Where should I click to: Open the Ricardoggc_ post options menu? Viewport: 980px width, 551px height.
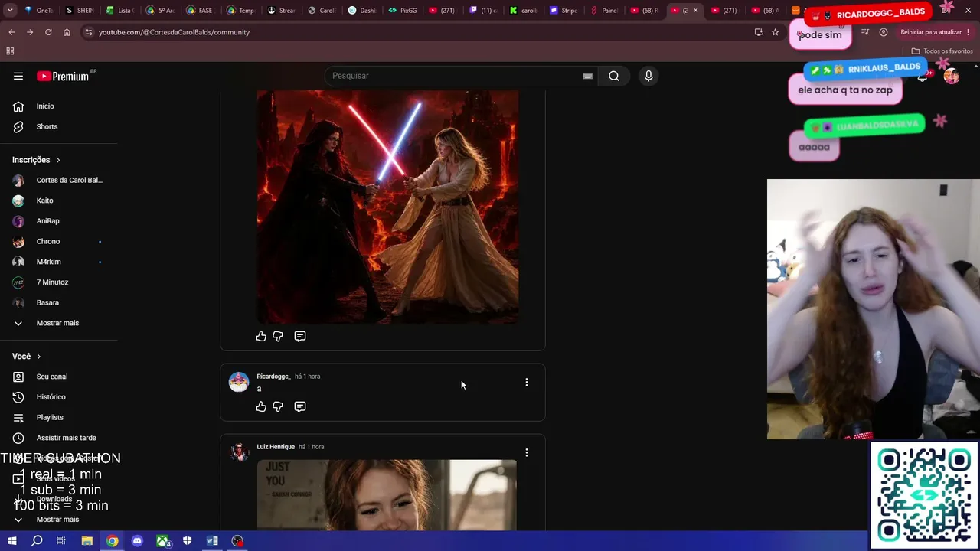pyautogui.click(x=526, y=382)
